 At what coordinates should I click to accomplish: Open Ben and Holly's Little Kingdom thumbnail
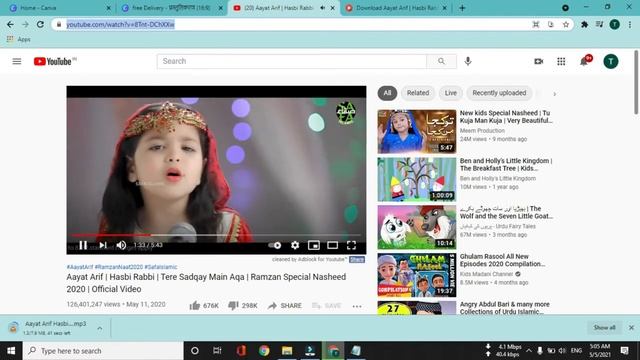(417, 180)
